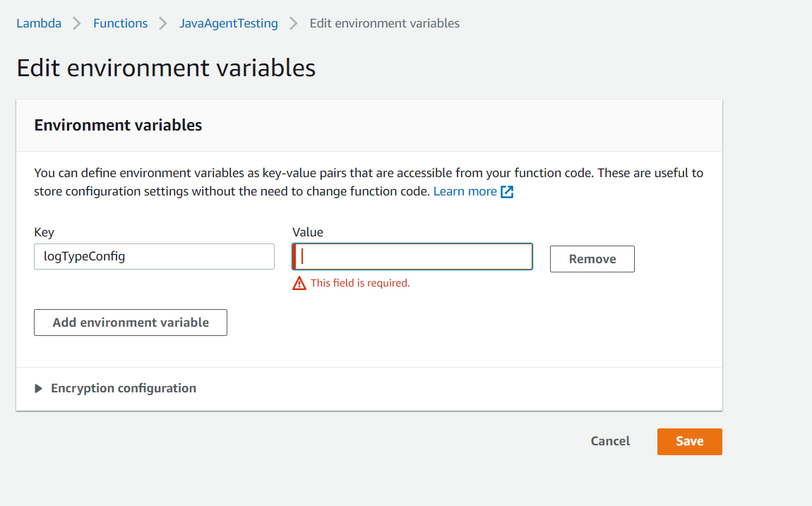Click the chevron separator after Functions breadcrumb
This screenshot has height=506, width=812.
(163, 23)
